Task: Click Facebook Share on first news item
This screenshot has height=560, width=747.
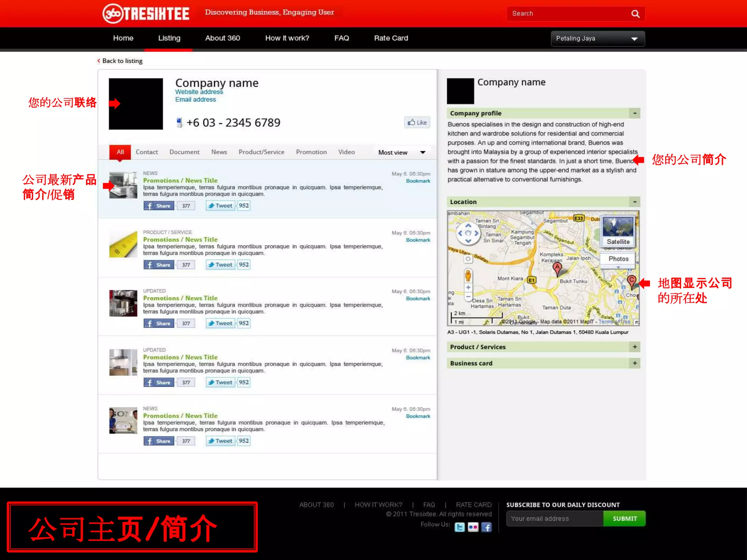Action: 159,206
